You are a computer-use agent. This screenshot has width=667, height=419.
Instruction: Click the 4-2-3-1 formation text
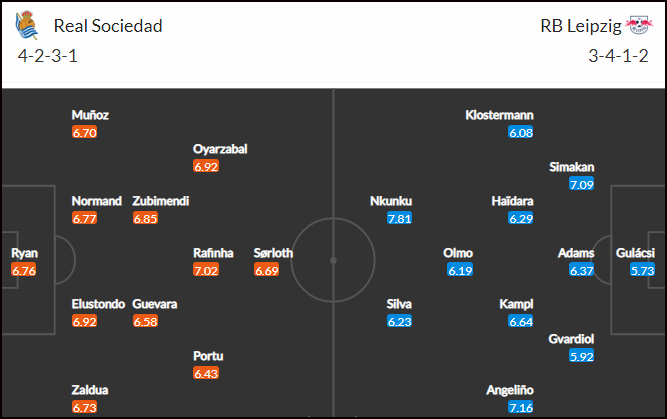48,56
